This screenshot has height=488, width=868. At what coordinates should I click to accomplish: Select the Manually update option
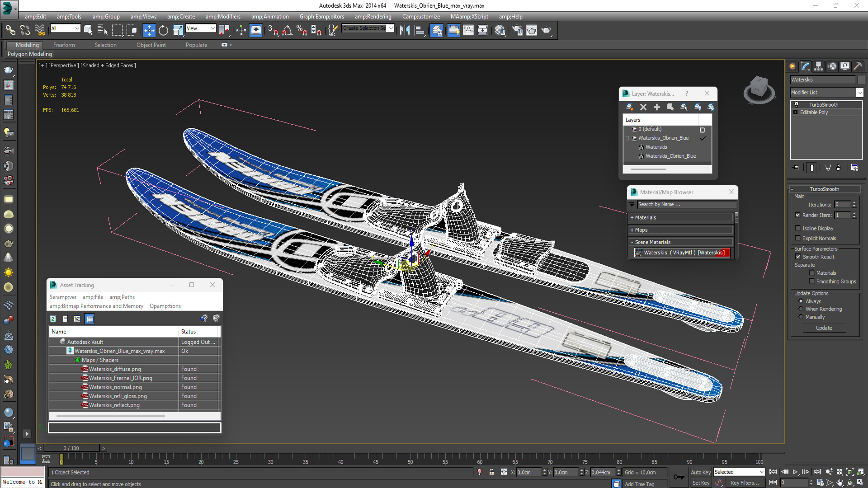click(x=801, y=317)
